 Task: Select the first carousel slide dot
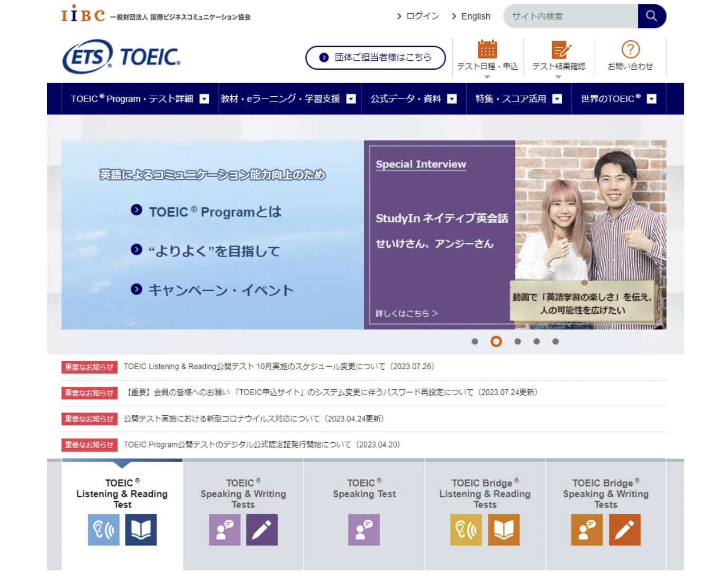pyautogui.click(x=475, y=342)
